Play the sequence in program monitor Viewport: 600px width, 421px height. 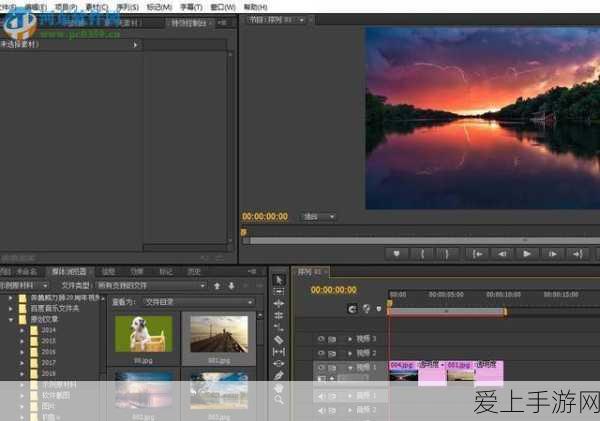coord(527,254)
